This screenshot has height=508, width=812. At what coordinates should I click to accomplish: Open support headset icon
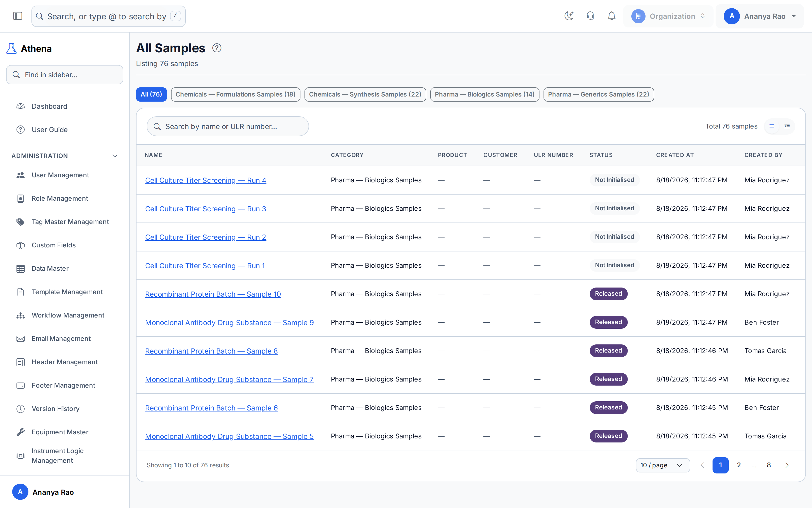[590, 16]
